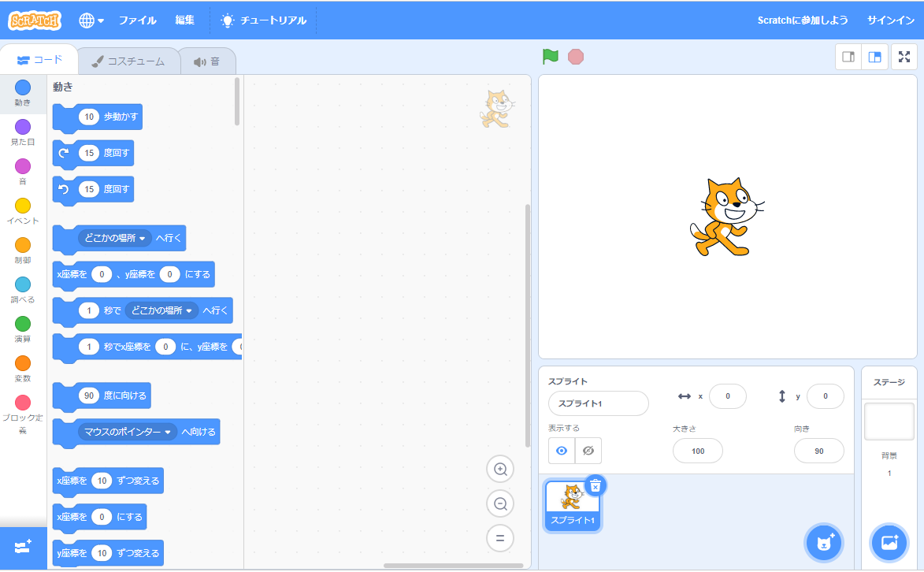
Task: Click Scratchに参加しよう link
Action: pos(803,20)
